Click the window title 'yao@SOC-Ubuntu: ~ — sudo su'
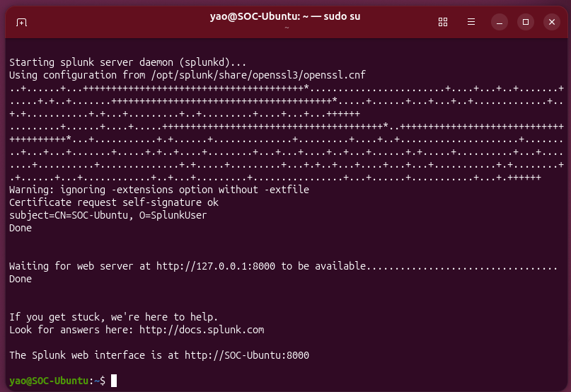Image resolution: width=571 pixels, height=392 pixels. pos(285,16)
